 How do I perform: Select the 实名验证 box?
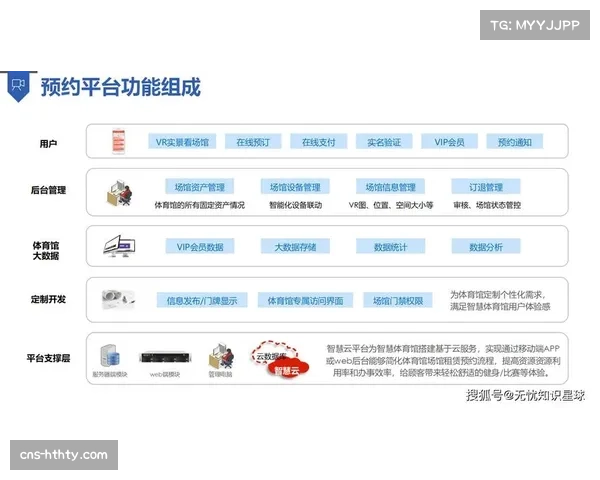click(384, 142)
